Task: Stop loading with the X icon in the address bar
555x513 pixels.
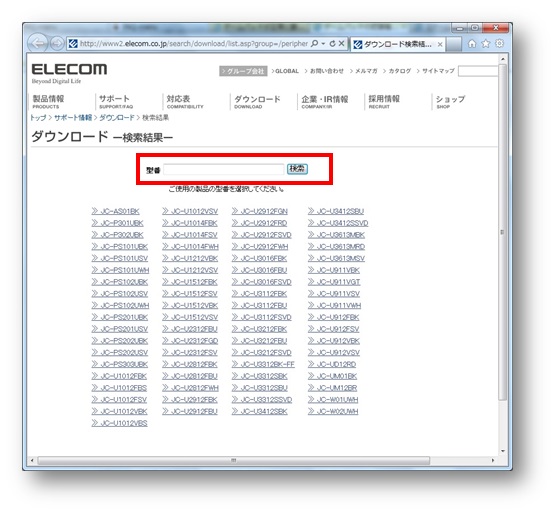Action: [x=341, y=44]
